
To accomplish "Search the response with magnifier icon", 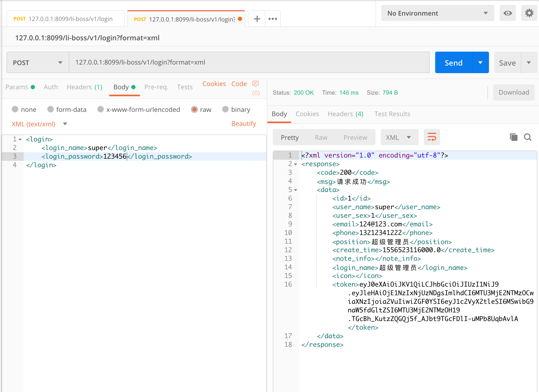I will point(528,137).
